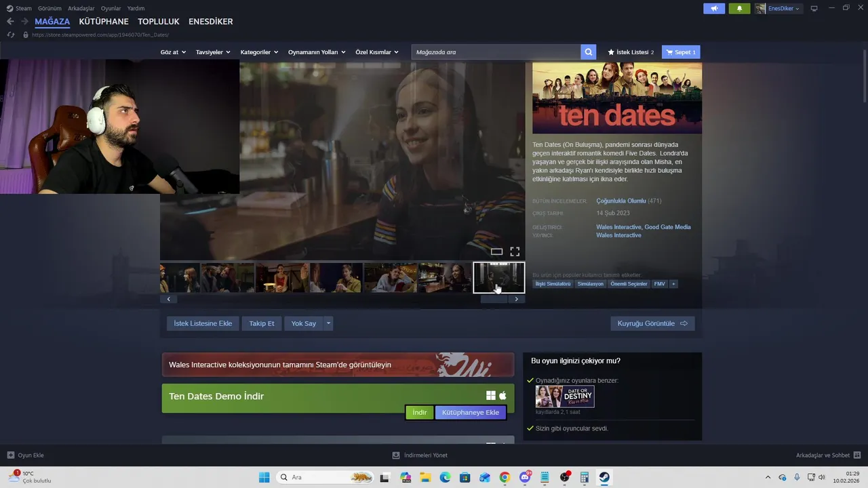The width and height of the screenshot is (868, 488).
Task: Click the Simülasyon tag
Action: click(x=590, y=284)
